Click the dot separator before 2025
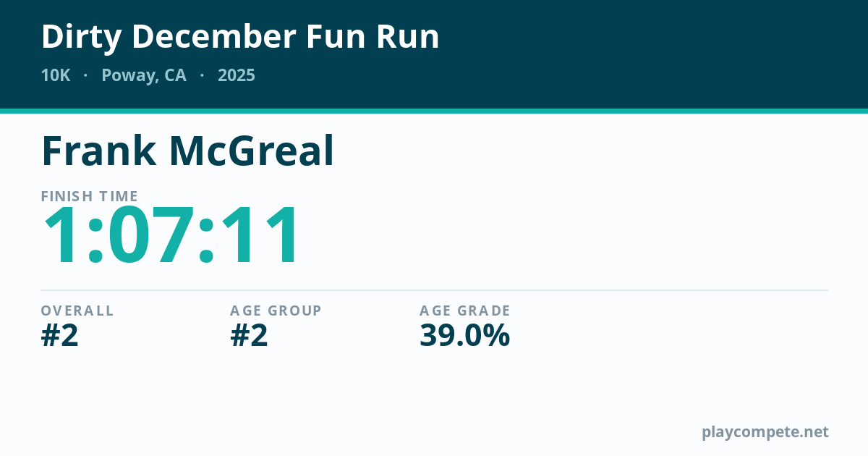This screenshot has width=868, height=456. point(202,75)
